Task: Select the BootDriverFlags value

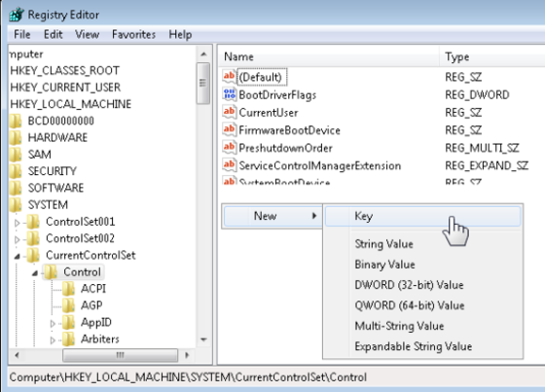Action: pos(277,95)
